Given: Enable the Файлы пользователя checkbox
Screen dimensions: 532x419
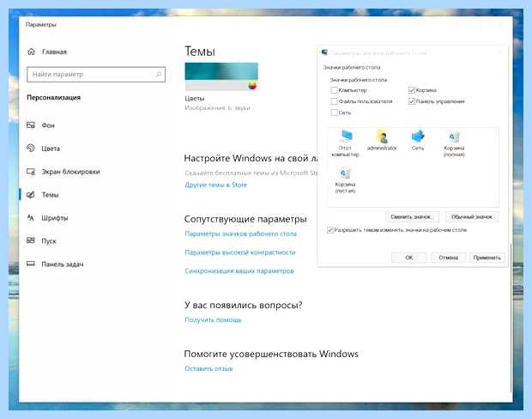Looking at the screenshot, I should (334, 101).
